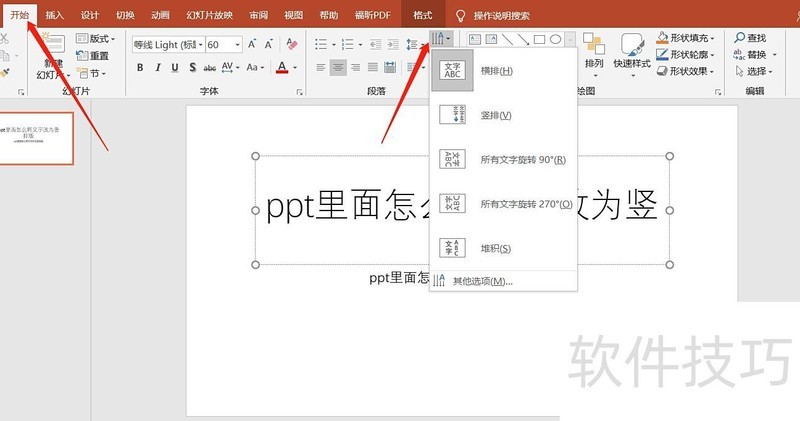The height and width of the screenshot is (421, 800).
Task: Select the oval shape
Action: (x=556, y=39)
